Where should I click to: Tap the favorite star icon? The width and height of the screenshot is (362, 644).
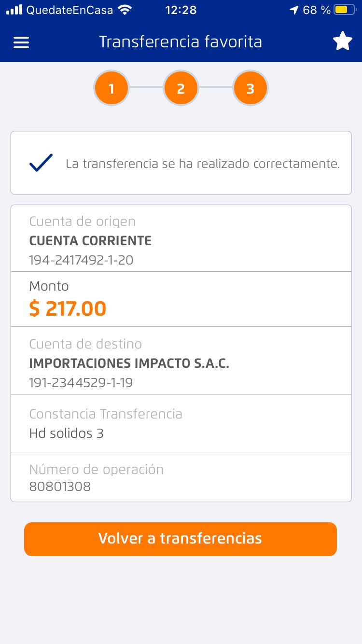(343, 42)
